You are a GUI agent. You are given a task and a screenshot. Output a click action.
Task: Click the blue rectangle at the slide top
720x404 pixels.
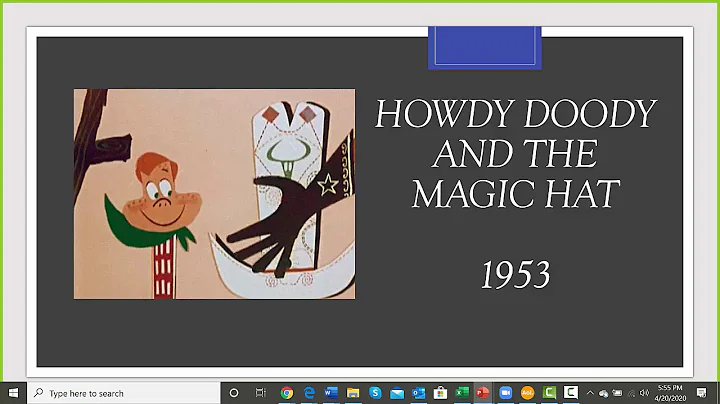[x=485, y=48]
